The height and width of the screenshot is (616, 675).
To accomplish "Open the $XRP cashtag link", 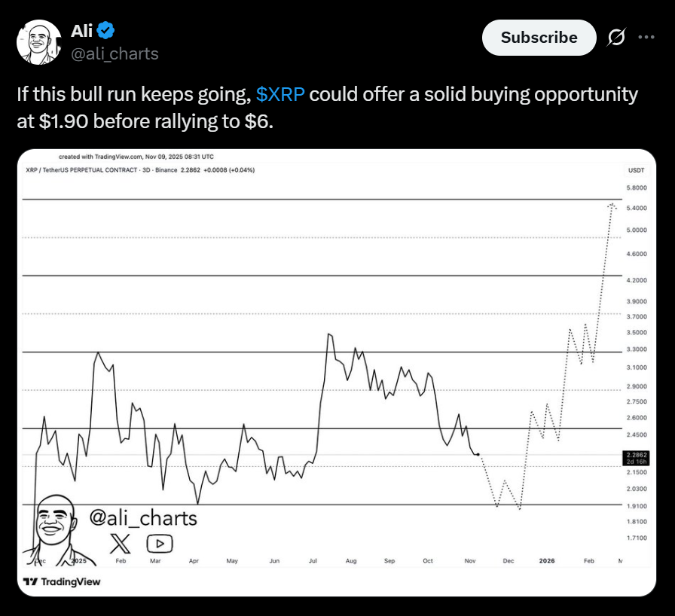I will point(281,95).
